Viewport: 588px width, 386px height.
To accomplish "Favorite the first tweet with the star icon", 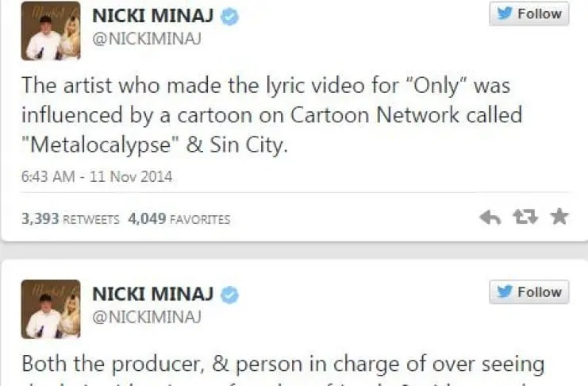I will pos(559,217).
